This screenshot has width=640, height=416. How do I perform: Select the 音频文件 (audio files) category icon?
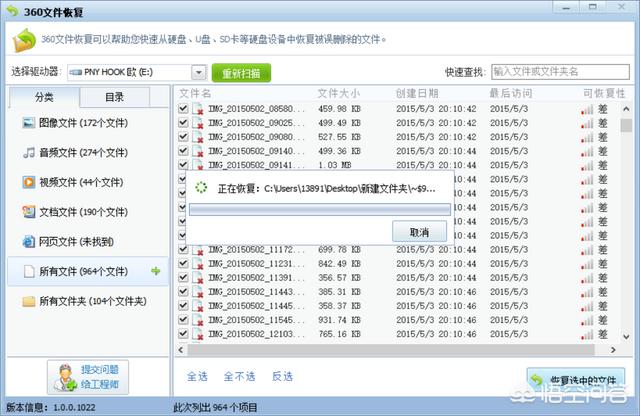tap(29, 152)
